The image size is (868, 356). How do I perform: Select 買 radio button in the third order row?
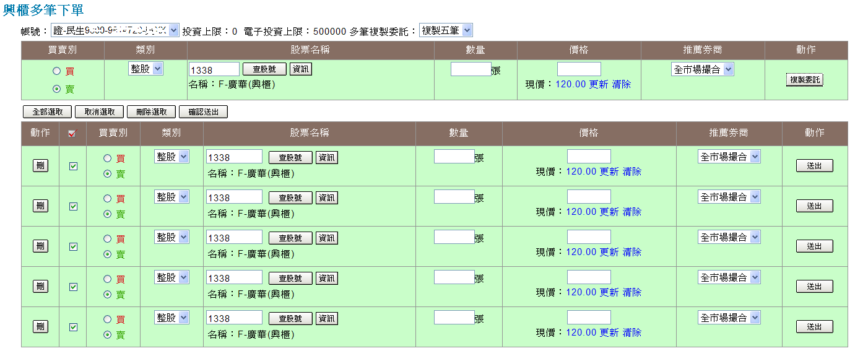click(x=108, y=239)
